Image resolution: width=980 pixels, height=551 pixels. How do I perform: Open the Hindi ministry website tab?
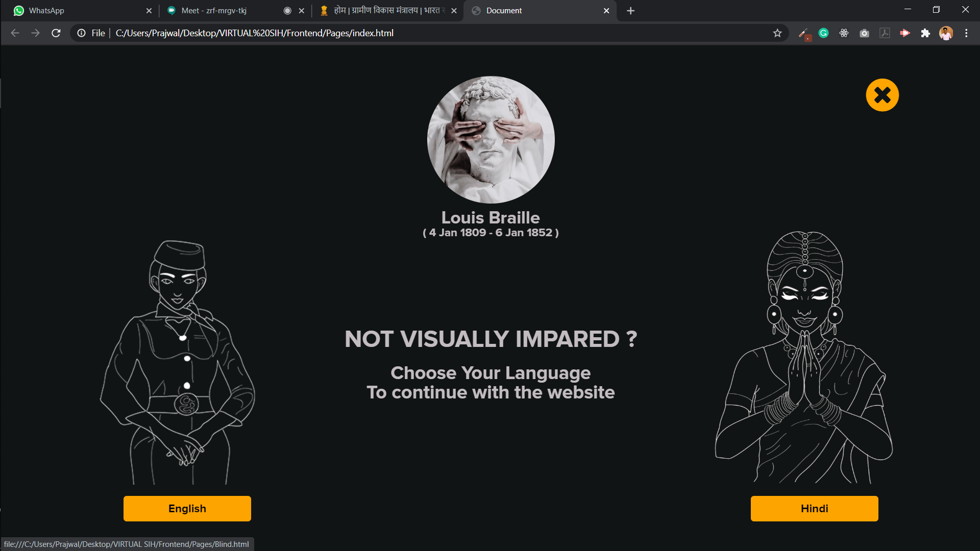383,11
